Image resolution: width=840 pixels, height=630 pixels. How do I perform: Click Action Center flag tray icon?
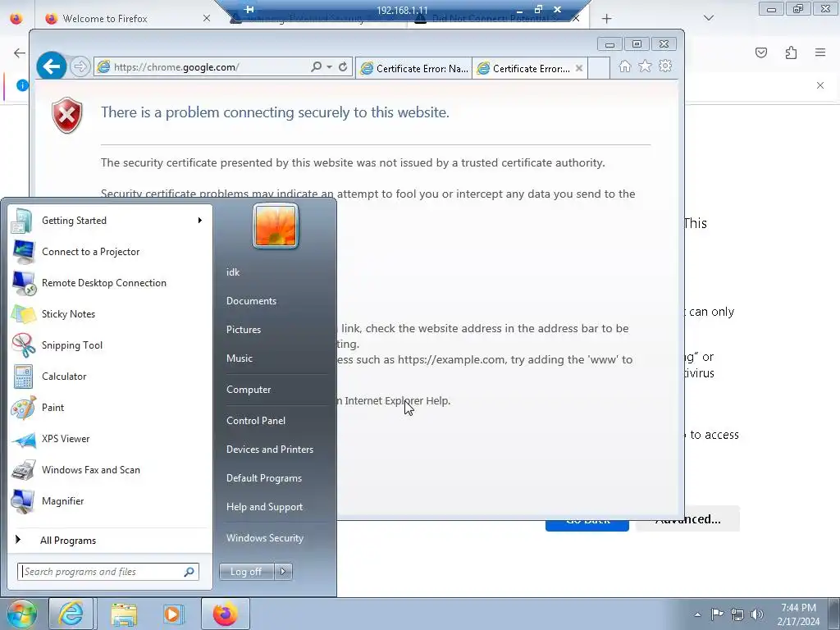(x=717, y=614)
